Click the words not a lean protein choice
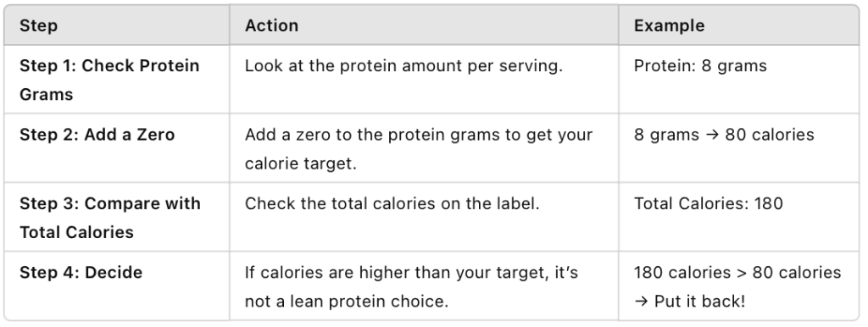Image resolution: width=868 pixels, height=327 pixels. [x=347, y=302]
